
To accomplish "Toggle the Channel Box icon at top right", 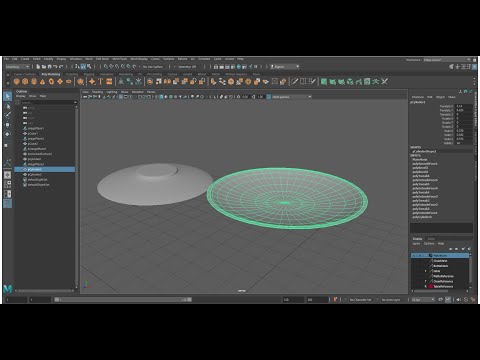I will 475,67.
